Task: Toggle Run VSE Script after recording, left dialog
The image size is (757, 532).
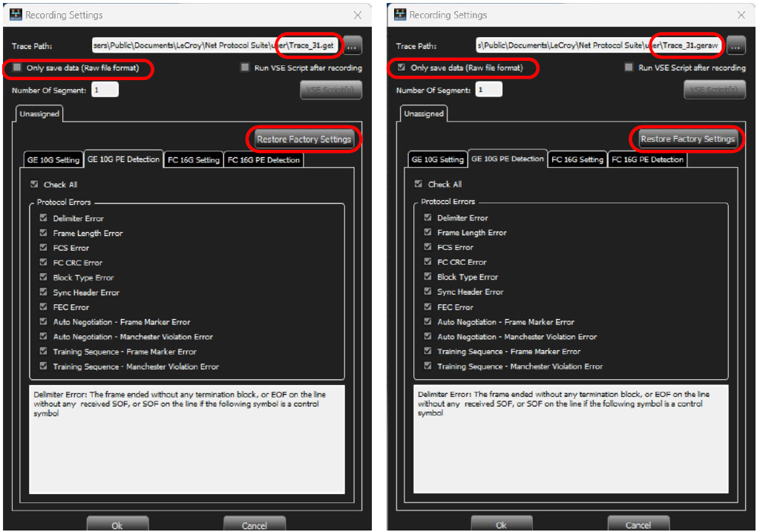Action: click(x=245, y=68)
